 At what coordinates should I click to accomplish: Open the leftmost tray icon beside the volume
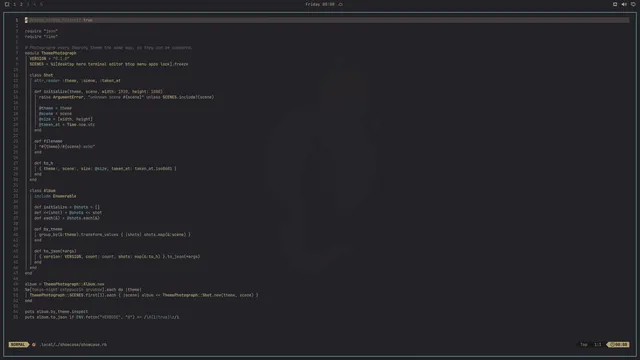[x=615, y=4]
